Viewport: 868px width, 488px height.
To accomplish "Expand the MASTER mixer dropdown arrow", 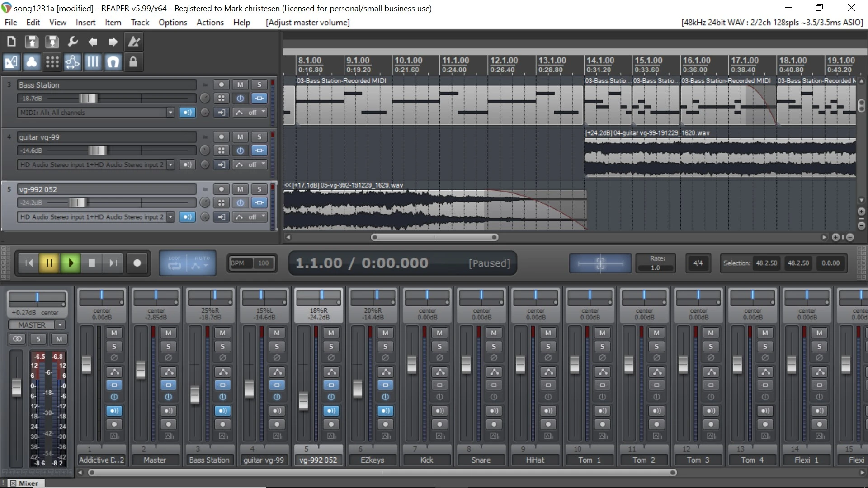I will click(60, 325).
